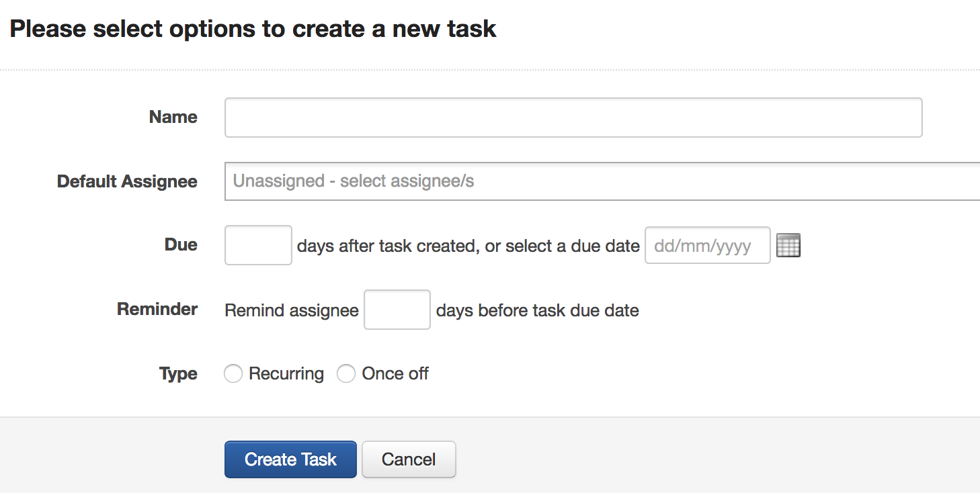The image size is (980, 493).
Task: Click the Cancel button
Action: click(x=409, y=459)
